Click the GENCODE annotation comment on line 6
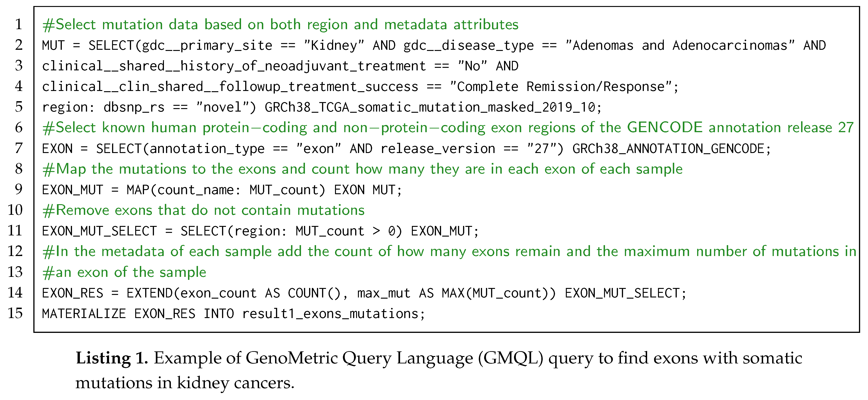The image size is (868, 400). [x=448, y=128]
